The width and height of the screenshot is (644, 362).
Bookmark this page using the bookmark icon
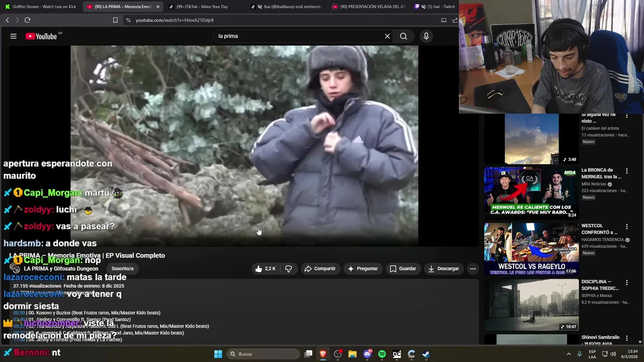[115, 20]
